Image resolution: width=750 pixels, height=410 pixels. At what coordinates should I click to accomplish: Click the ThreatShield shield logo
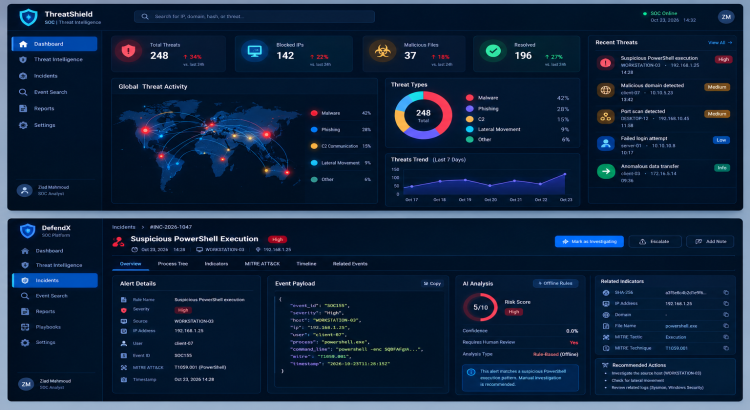(28, 17)
